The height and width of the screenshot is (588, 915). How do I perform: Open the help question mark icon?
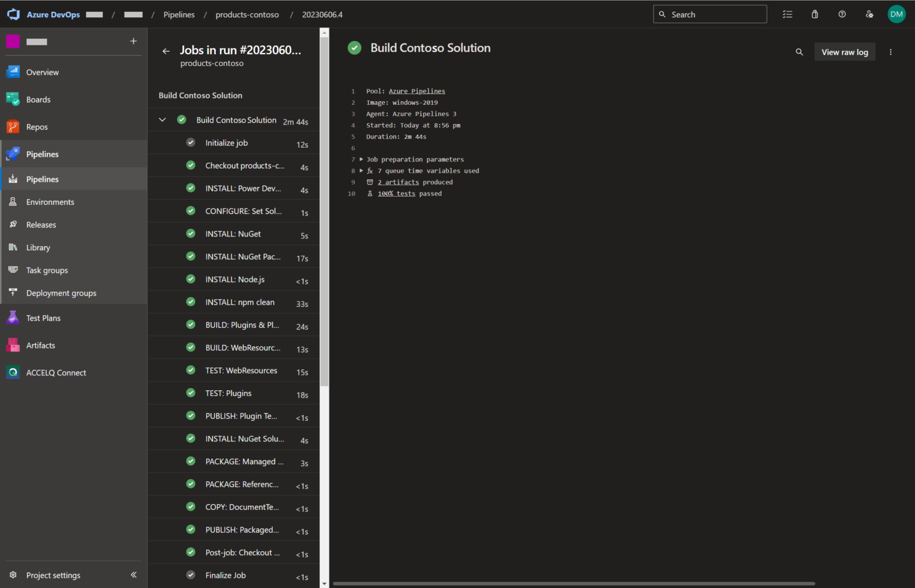click(x=842, y=14)
